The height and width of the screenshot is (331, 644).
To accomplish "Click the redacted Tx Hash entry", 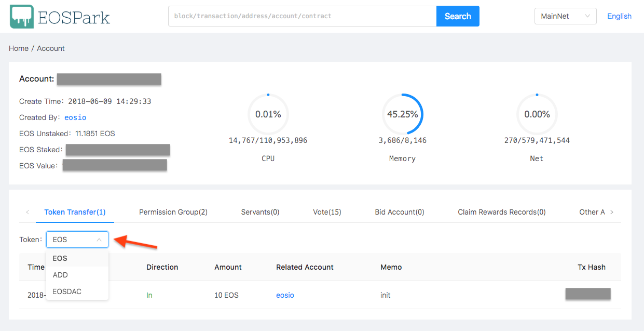I will pyautogui.click(x=587, y=294).
